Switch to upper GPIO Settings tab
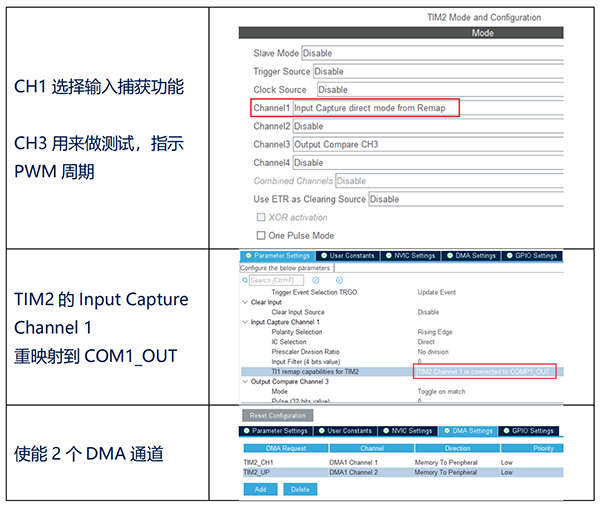 (532, 256)
